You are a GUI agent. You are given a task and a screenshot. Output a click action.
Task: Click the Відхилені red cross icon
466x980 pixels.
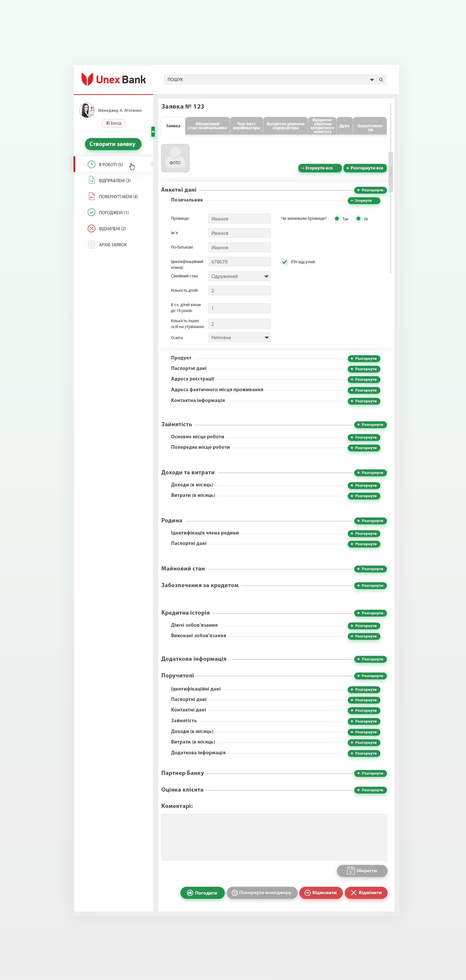click(x=91, y=229)
